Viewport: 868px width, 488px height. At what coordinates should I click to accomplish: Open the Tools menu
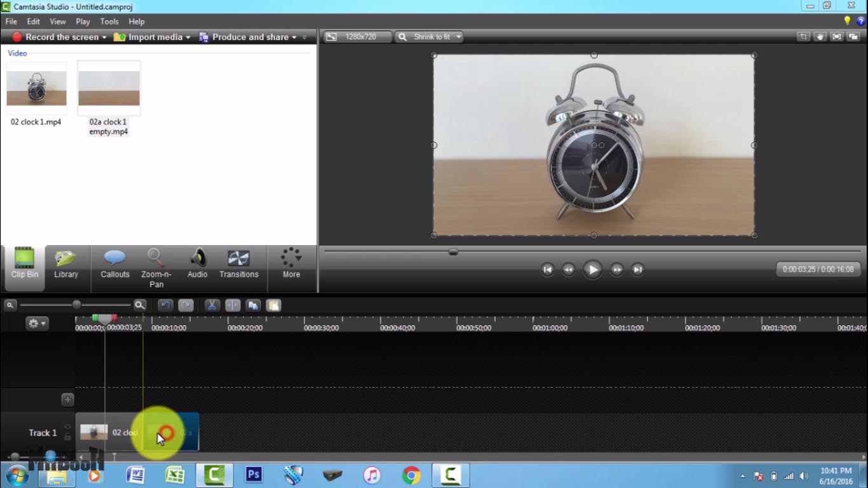109,21
